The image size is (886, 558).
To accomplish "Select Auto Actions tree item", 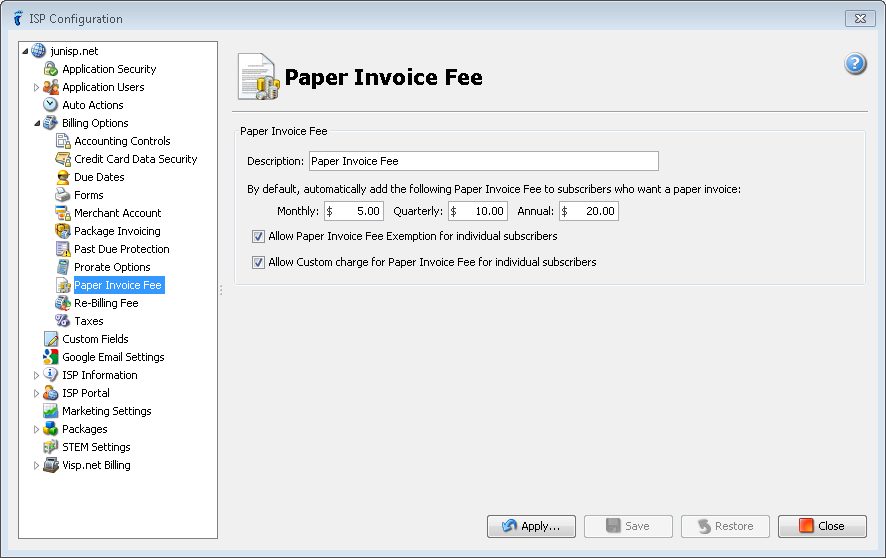I will [93, 105].
